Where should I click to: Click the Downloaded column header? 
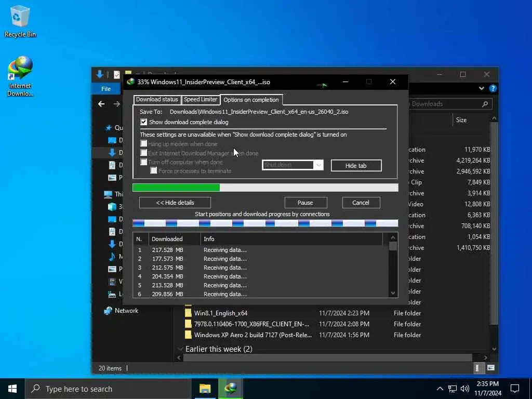coord(175,239)
